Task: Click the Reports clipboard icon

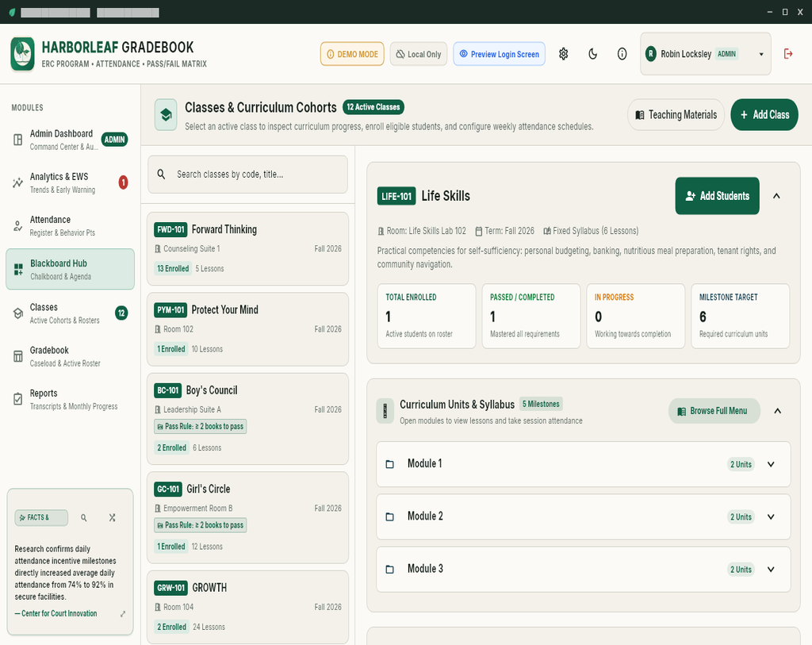Action: (18, 399)
